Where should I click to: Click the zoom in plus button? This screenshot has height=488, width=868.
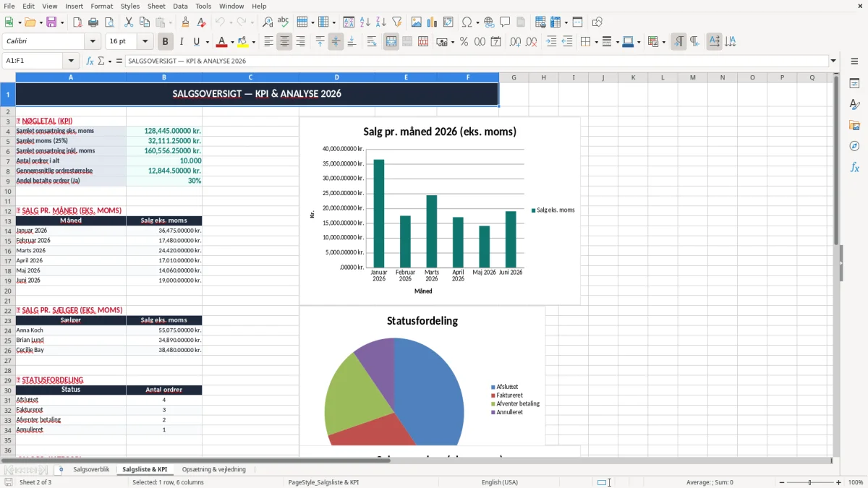pos(838,482)
